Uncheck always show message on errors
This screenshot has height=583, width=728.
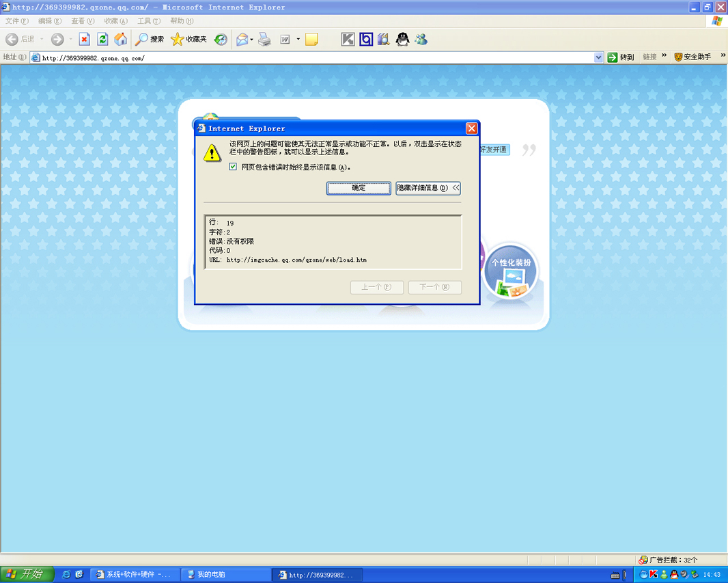[x=233, y=167]
